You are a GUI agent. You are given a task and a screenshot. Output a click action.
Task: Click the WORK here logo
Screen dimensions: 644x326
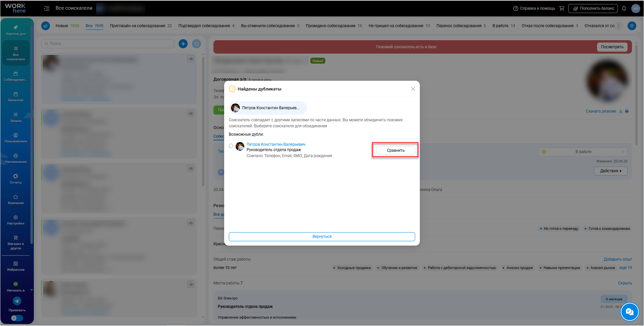pyautogui.click(x=15, y=8)
